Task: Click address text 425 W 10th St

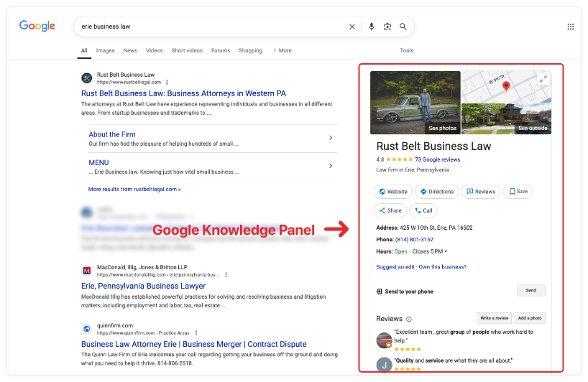Action: pyautogui.click(x=436, y=228)
